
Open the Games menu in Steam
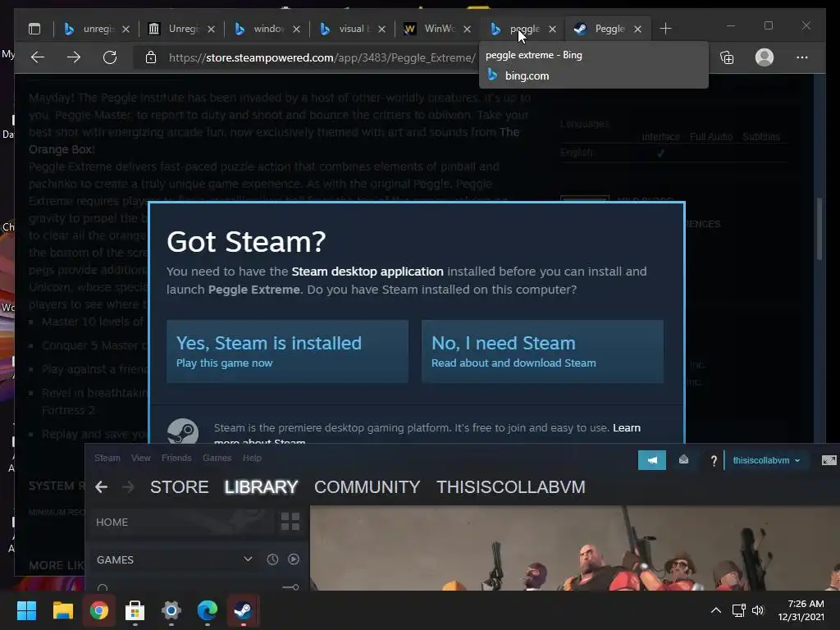click(217, 458)
